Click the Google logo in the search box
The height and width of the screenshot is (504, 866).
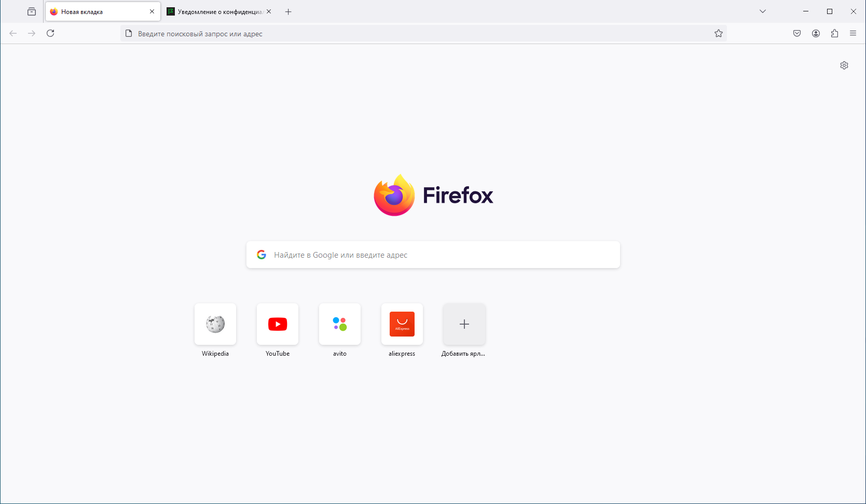(262, 255)
